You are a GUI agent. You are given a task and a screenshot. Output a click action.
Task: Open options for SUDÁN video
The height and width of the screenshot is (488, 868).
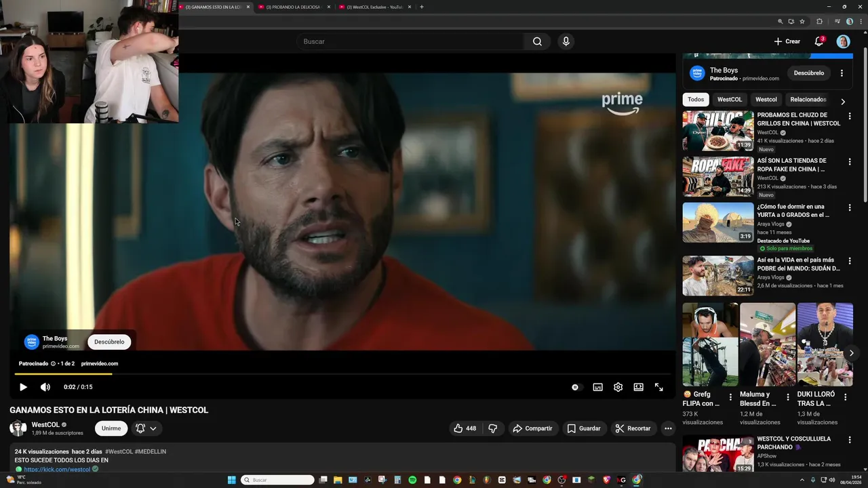[x=850, y=261]
